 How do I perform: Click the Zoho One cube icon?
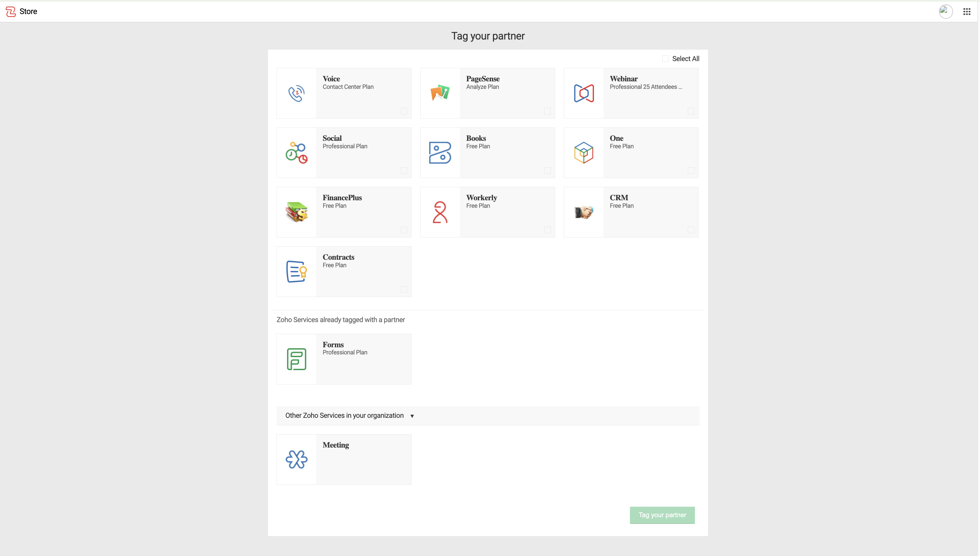click(x=583, y=153)
